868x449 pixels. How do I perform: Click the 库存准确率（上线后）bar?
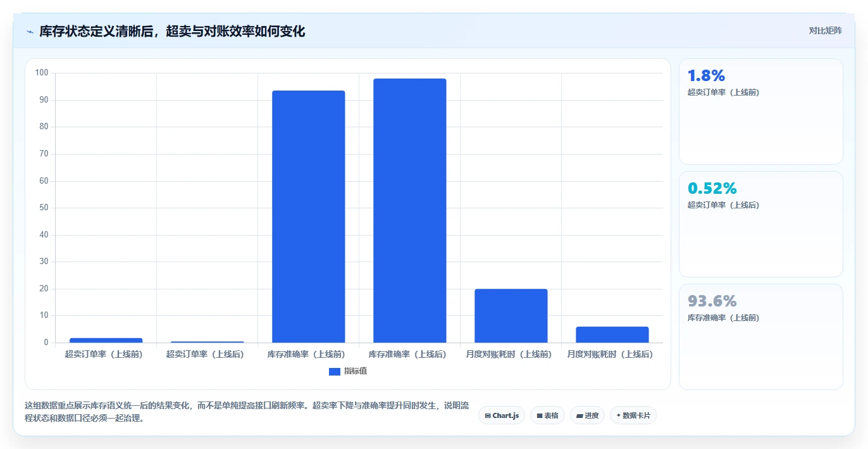pyautogui.click(x=410, y=211)
